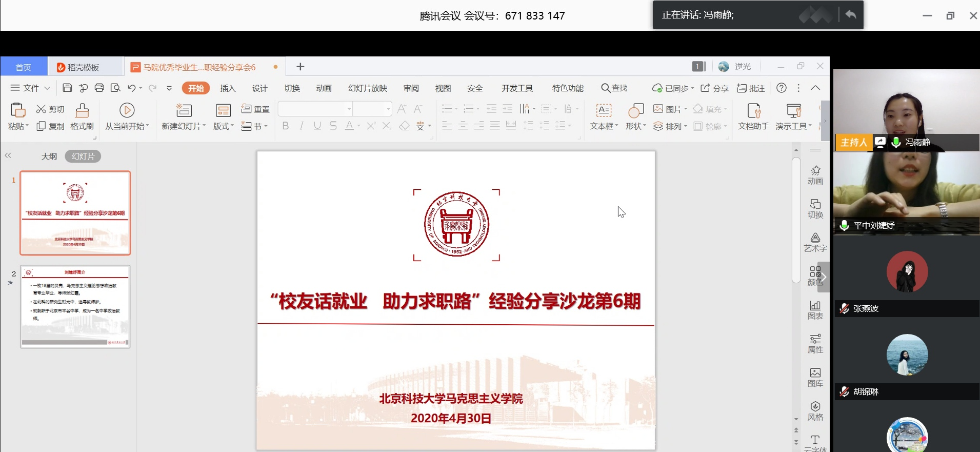Screen dimensions: 980x452
Task: Open Presentation Tools (演示工具)
Action: click(x=793, y=116)
